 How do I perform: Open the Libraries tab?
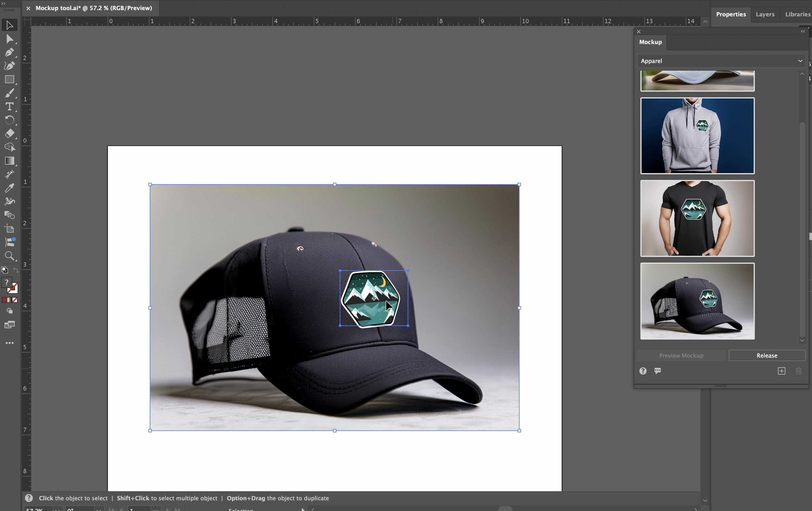pyautogui.click(x=797, y=14)
